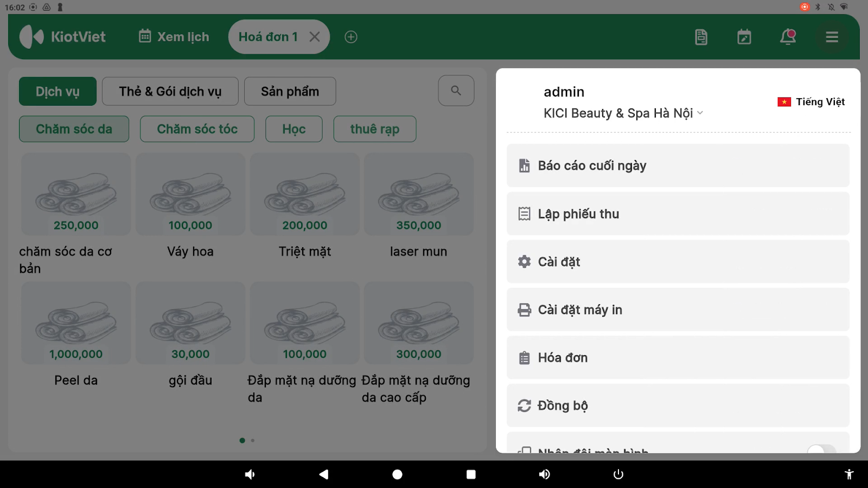Tap the Android home button

coord(397,474)
